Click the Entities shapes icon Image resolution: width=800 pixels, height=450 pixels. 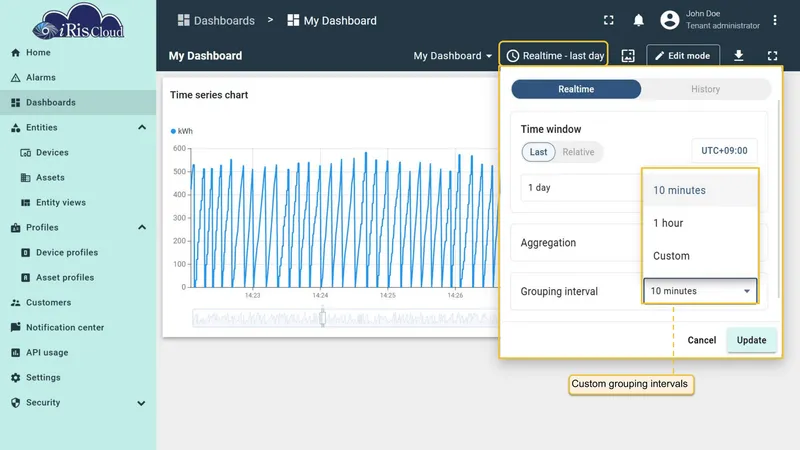pyautogui.click(x=15, y=128)
